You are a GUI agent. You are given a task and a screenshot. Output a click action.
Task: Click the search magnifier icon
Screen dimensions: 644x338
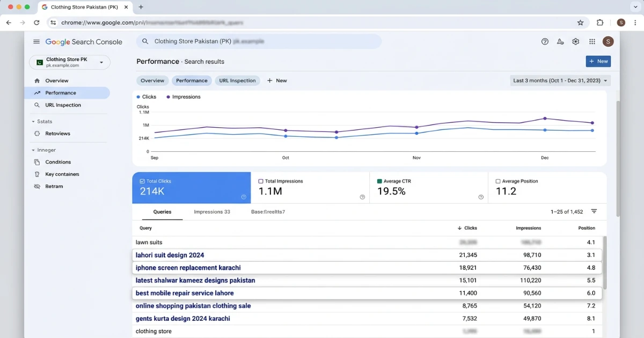click(145, 41)
